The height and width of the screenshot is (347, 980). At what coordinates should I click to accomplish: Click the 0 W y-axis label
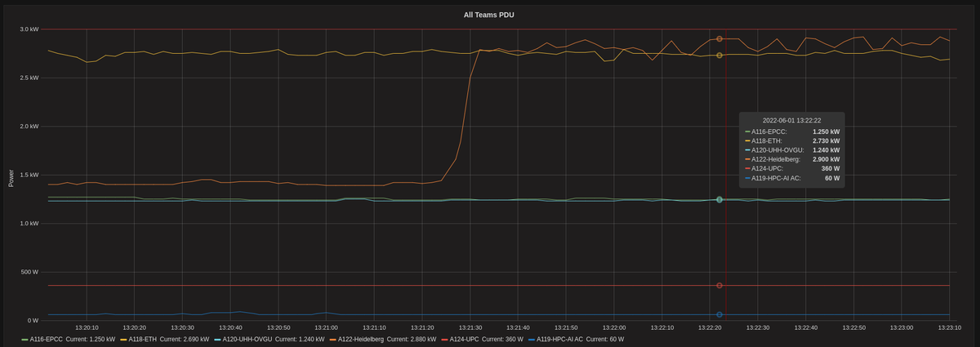pos(33,320)
